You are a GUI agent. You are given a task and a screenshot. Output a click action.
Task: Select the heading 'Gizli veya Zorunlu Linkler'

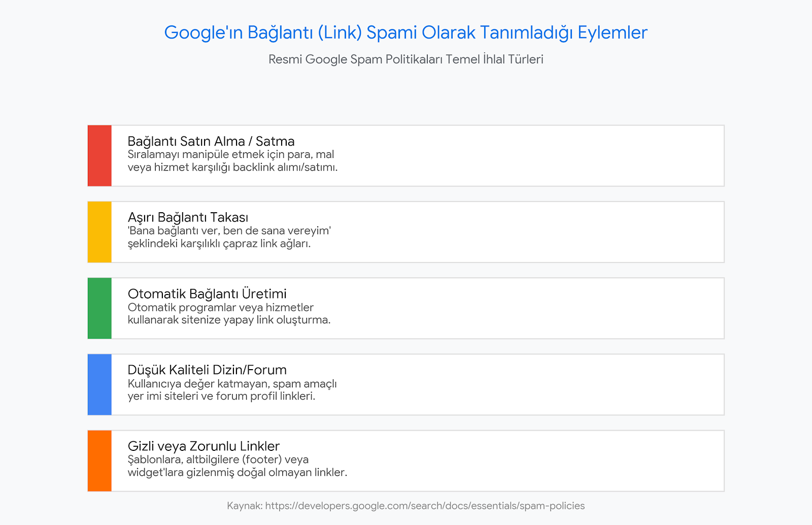click(x=204, y=446)
